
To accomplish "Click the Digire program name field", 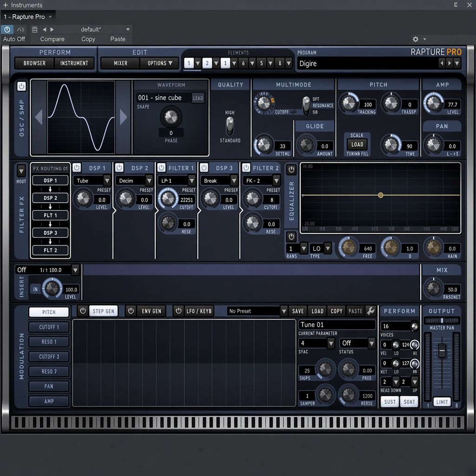I will pos(367,63).
